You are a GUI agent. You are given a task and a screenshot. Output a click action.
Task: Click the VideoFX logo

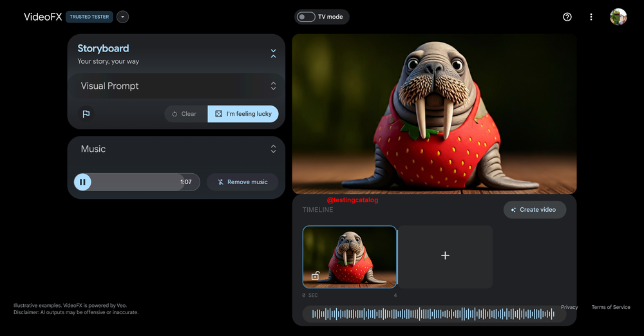coord(43,17)
